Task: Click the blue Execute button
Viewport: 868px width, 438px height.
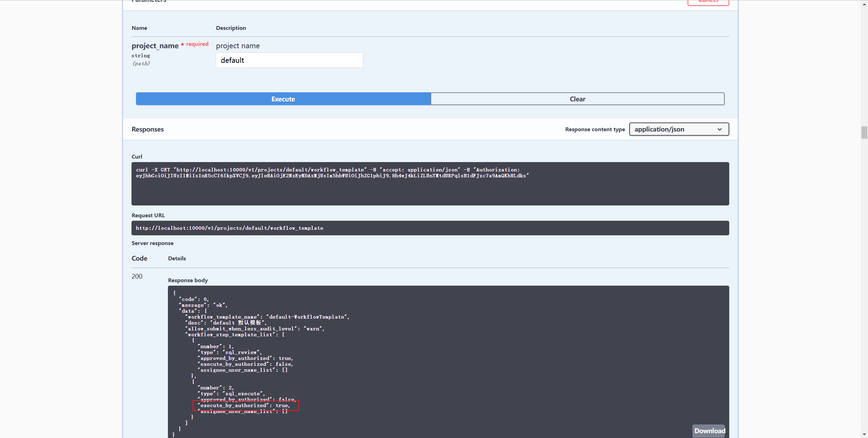Action: (283, 99)
